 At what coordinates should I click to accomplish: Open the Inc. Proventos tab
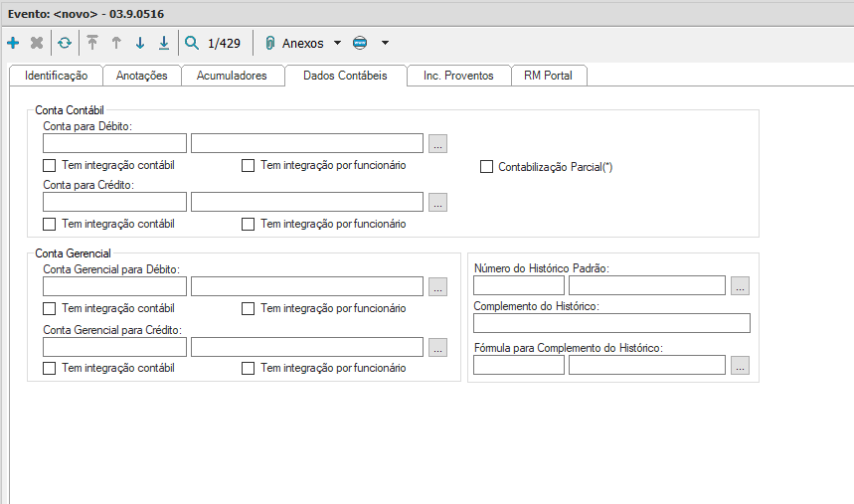point(458,76)
